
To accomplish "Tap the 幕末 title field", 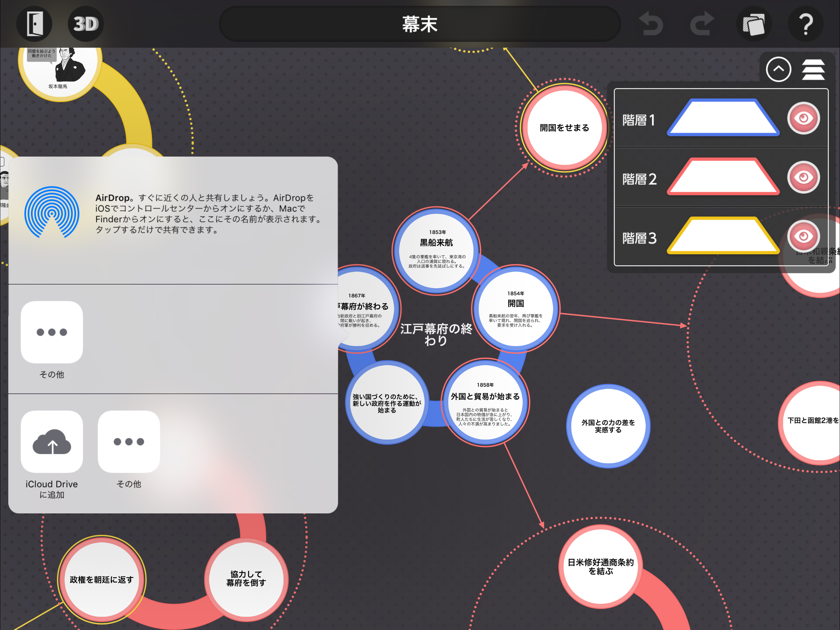I will click(x=420, y=24).
